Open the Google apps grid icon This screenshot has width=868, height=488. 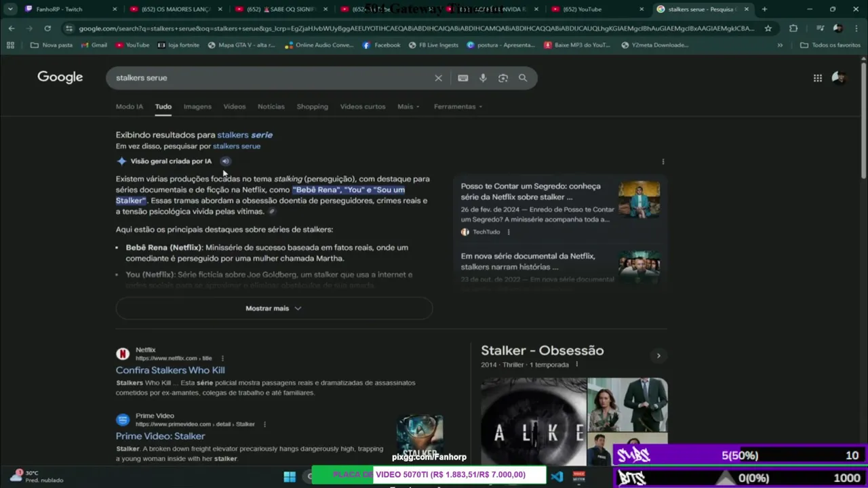(817, 78)
